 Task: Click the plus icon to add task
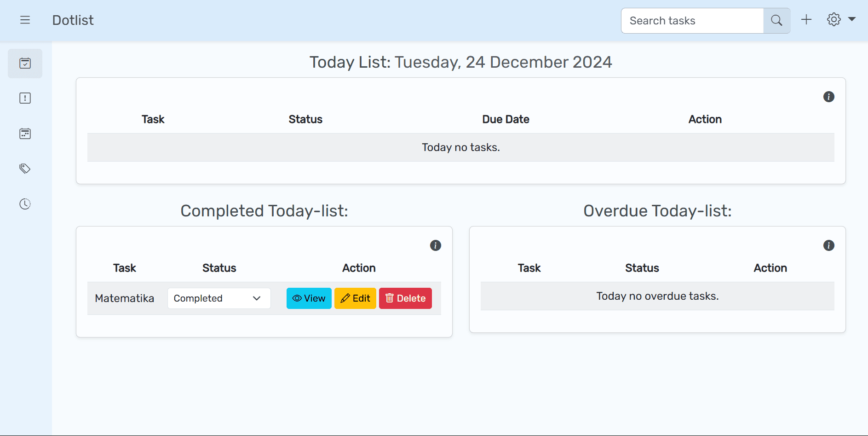point(806,20)
